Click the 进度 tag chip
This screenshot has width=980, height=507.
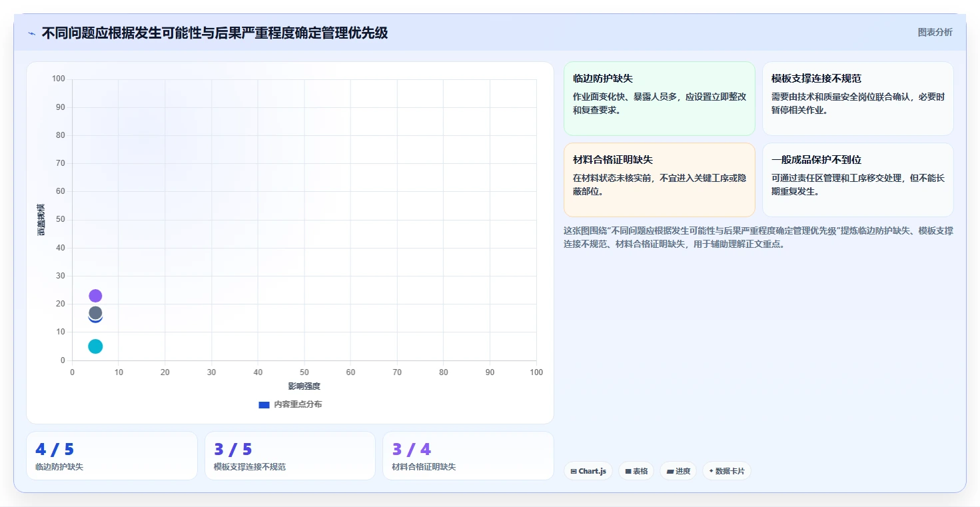[678, 471]
